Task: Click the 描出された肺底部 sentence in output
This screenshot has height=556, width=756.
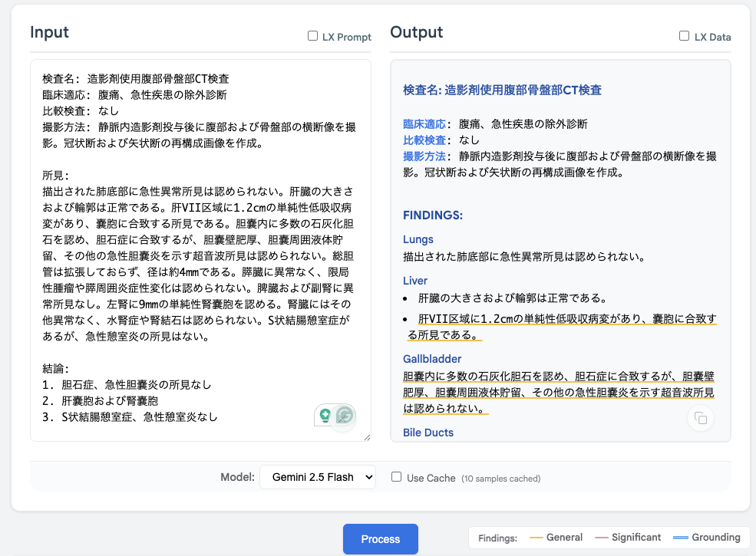Action: pos(524,257)
